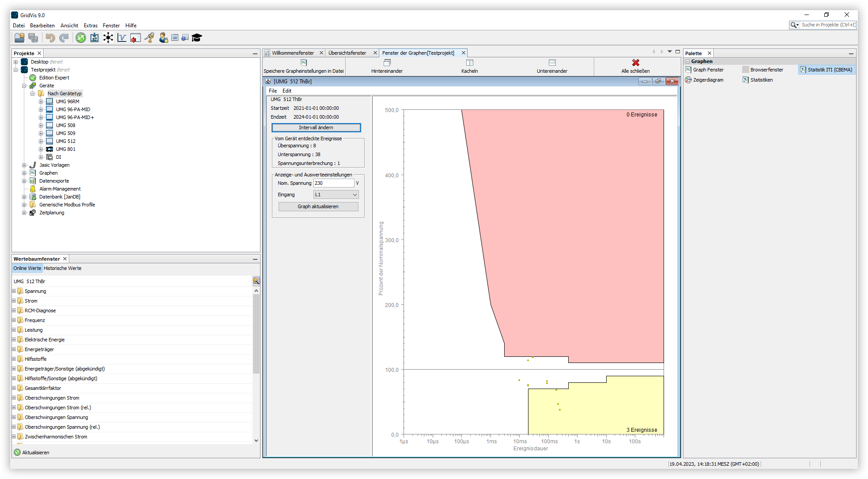Click the download device data icon

click(x=94, y=38)
